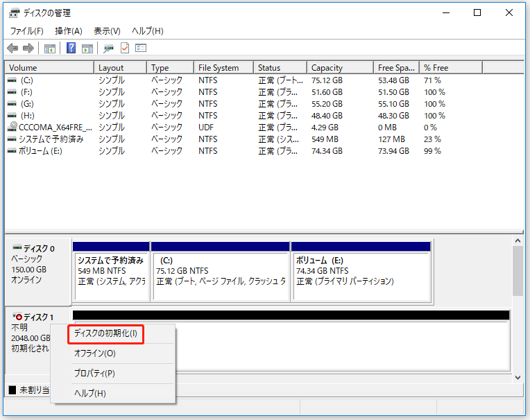Select the (C:) 75.12 GB partition block

[x=221, y=271]
